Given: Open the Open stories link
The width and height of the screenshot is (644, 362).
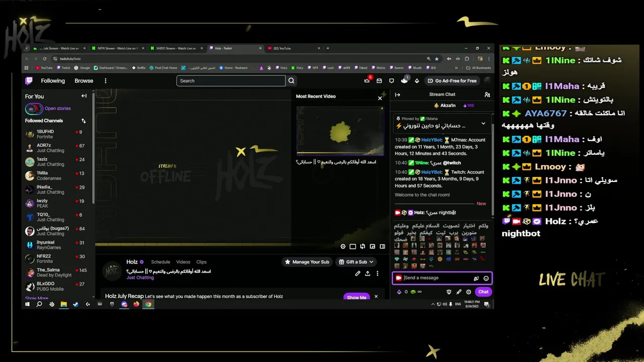Looking at the screenshot, I should point(58,109).
